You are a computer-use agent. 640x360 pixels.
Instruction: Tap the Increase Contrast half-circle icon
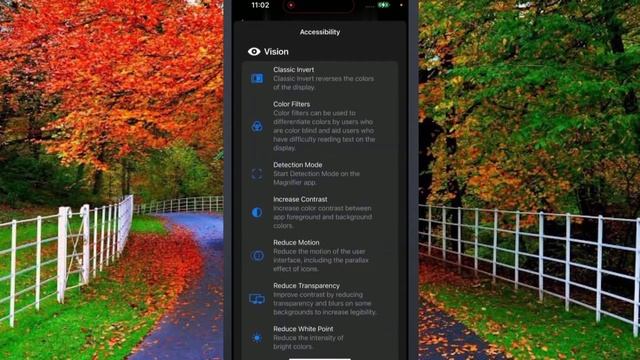(257, 212)
